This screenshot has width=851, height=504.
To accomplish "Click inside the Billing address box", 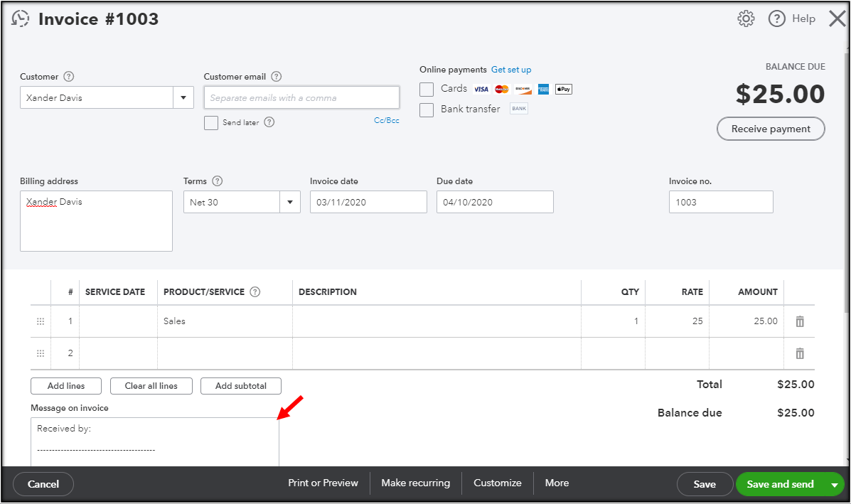I will [x=96, y=221].
